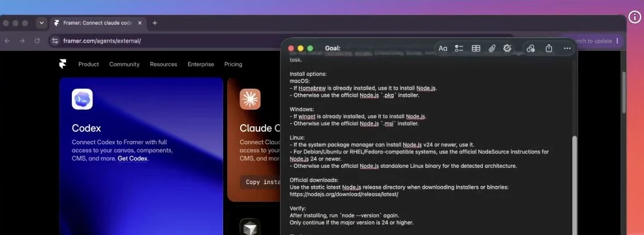Expand the tab search dropdown arrow
Viewport: 644px width, 235px height.
[42, 23]
